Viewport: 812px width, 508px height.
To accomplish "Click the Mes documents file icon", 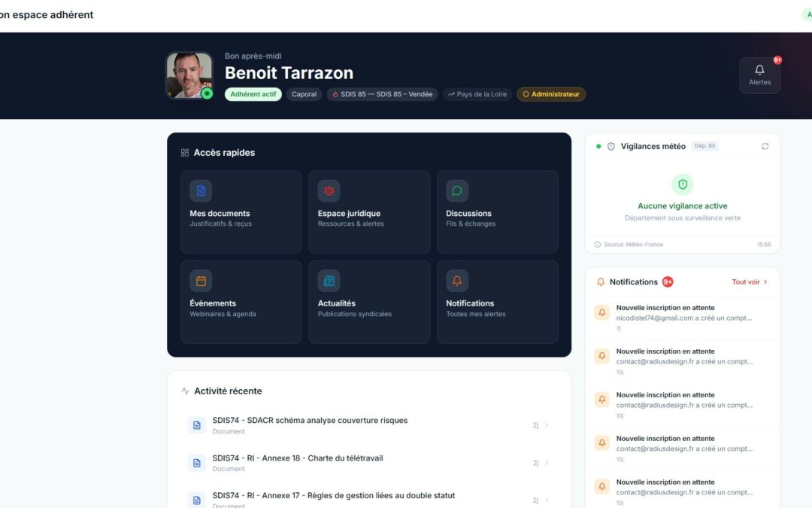I will point(201,191).
